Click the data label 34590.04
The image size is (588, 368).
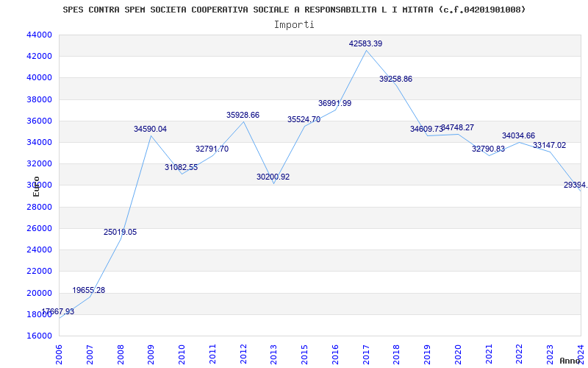coord(150,130)
